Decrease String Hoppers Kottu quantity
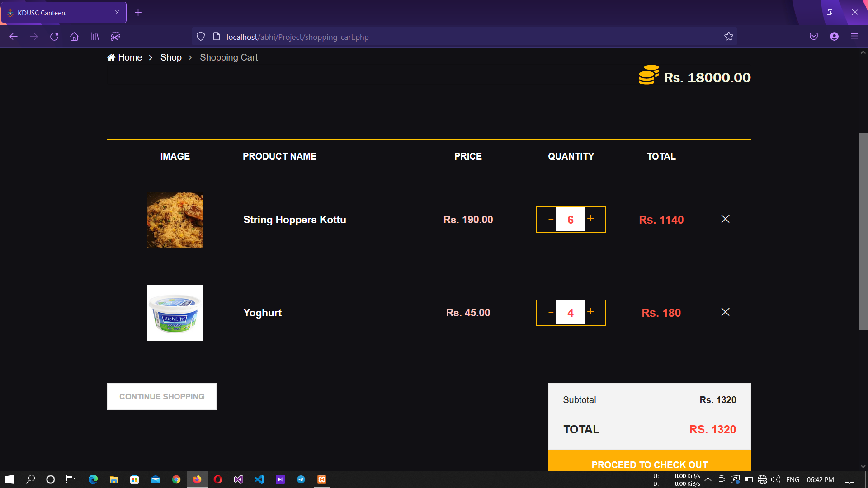Image resolution: width=868 pixels, height=488 pixels. point(551,220)
